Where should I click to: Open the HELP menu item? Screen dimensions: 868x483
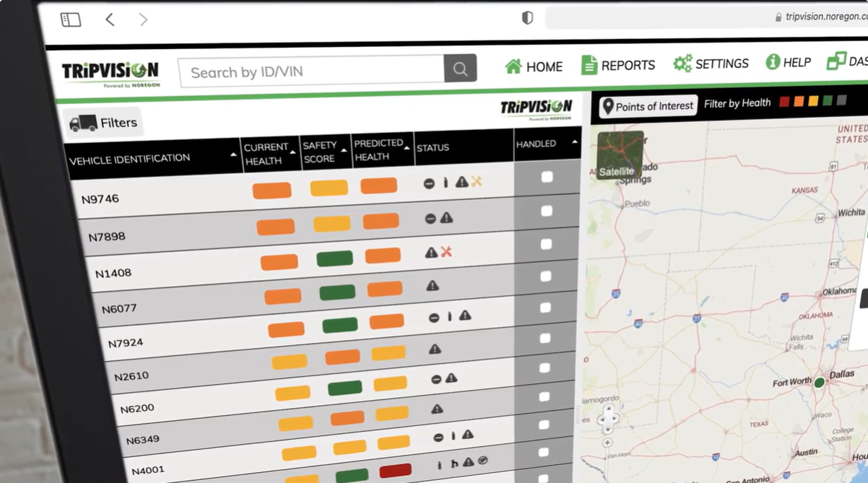(x=789, y=62)
